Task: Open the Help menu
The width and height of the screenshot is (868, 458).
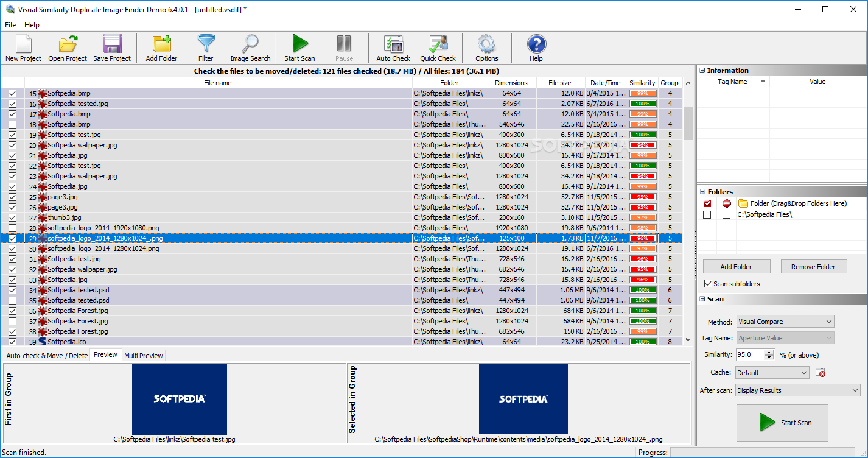Action: tap(32, 25)
